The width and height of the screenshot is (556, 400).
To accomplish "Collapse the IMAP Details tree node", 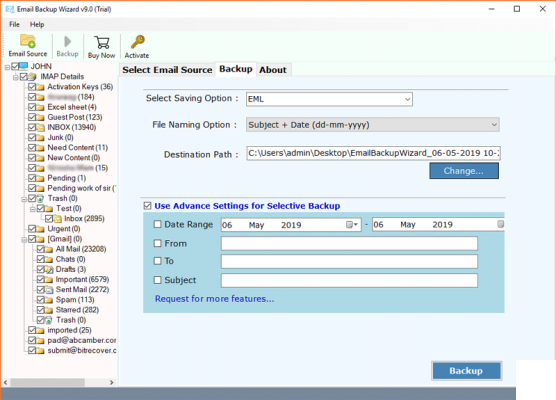I will [x=15, y=77].
